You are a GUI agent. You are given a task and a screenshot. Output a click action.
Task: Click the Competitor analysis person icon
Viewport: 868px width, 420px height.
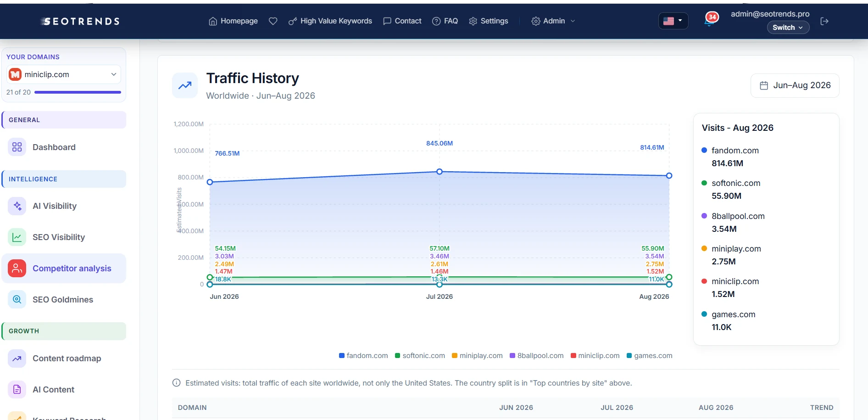pos(17,269)
